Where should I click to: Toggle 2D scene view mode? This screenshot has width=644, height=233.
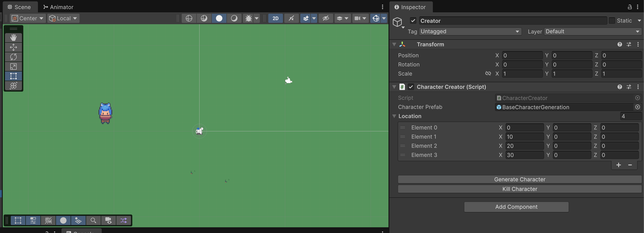pyautogui.click(x=275, y=18)
